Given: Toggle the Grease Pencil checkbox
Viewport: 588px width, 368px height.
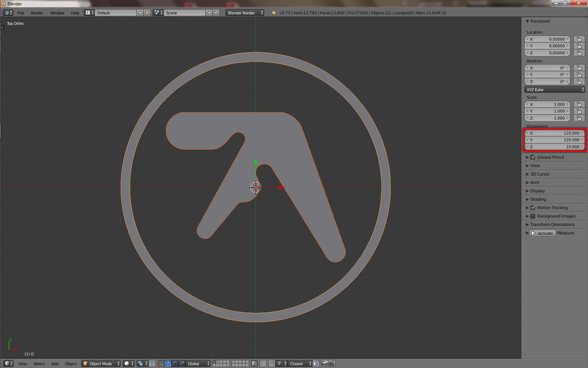Looking at the screenshot, I should click(x=533, y=157).
